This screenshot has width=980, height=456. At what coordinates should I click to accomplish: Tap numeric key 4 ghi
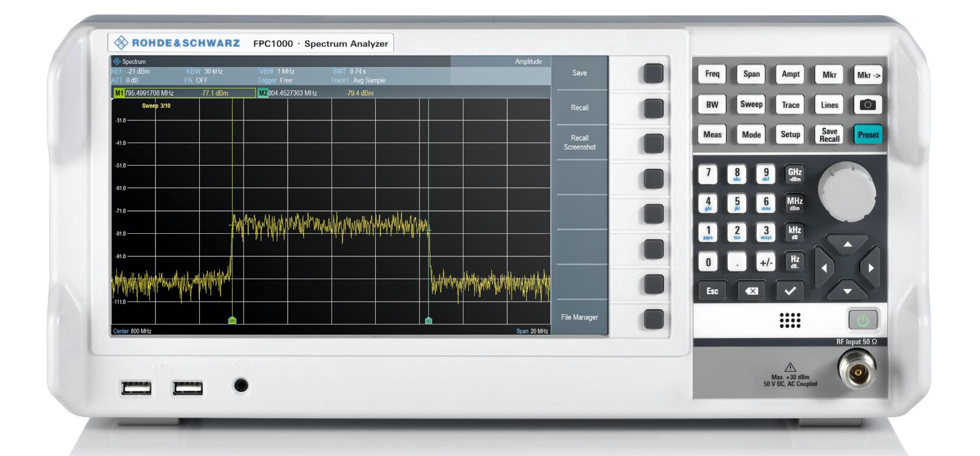[708, 203]
